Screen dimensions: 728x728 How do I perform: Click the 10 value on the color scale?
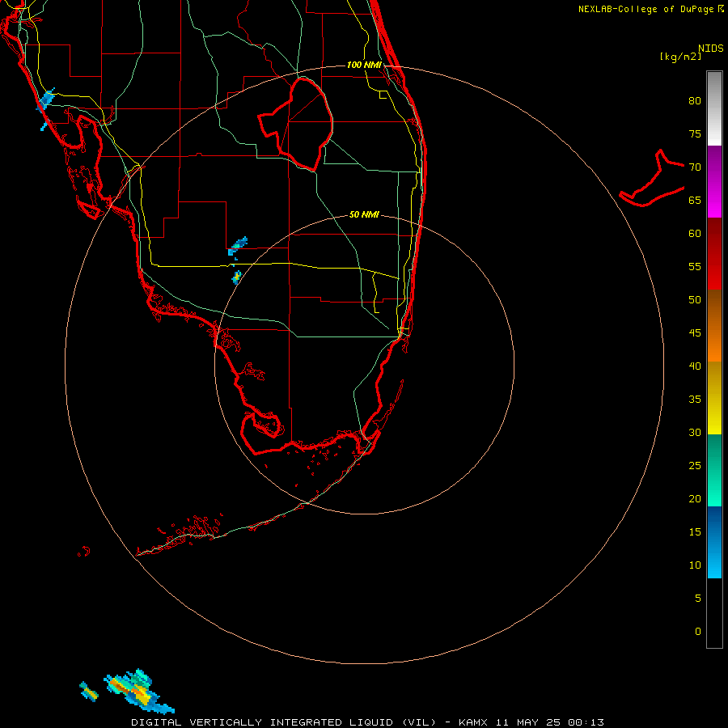pyautogui.click(x=695, y=565)
